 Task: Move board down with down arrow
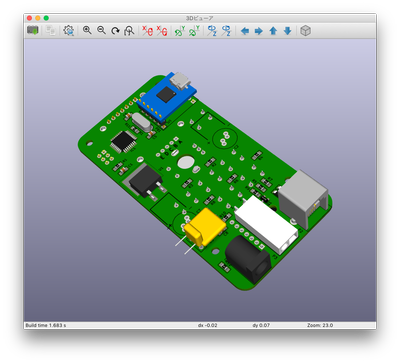click(x=287, y=31)
